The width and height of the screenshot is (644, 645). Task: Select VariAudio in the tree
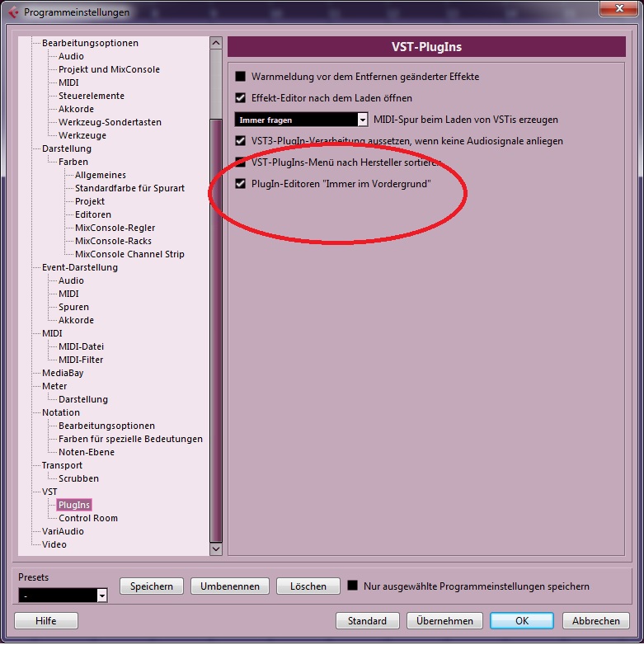(x=63, y=531)
